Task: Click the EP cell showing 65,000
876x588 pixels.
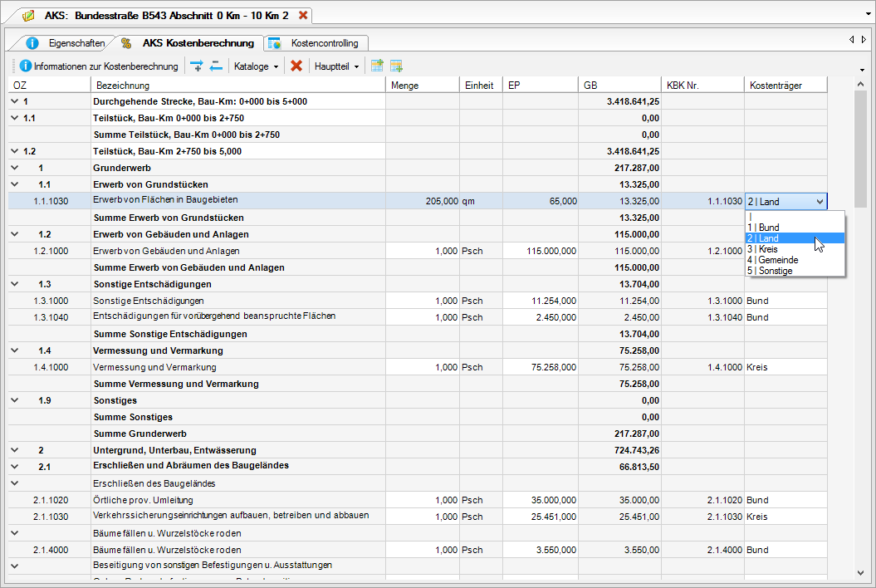Action: [541, 201]
